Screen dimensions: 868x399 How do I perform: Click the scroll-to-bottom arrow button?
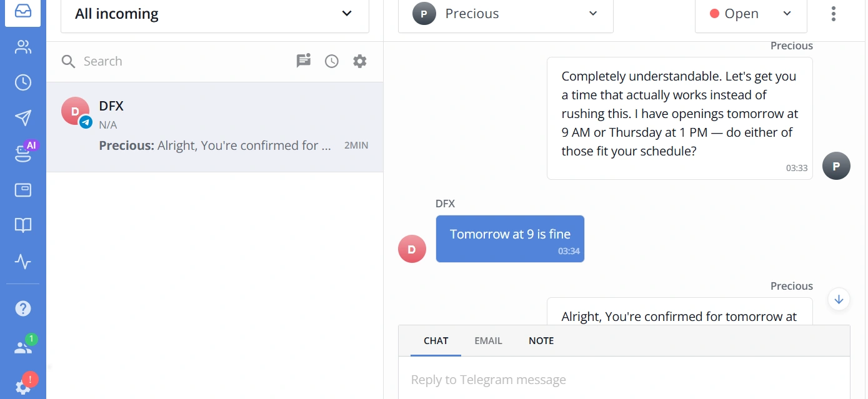[x=839, y=300]
